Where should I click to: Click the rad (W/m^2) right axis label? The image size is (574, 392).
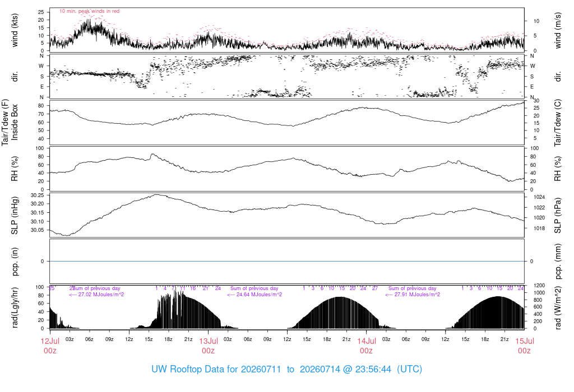558,307
